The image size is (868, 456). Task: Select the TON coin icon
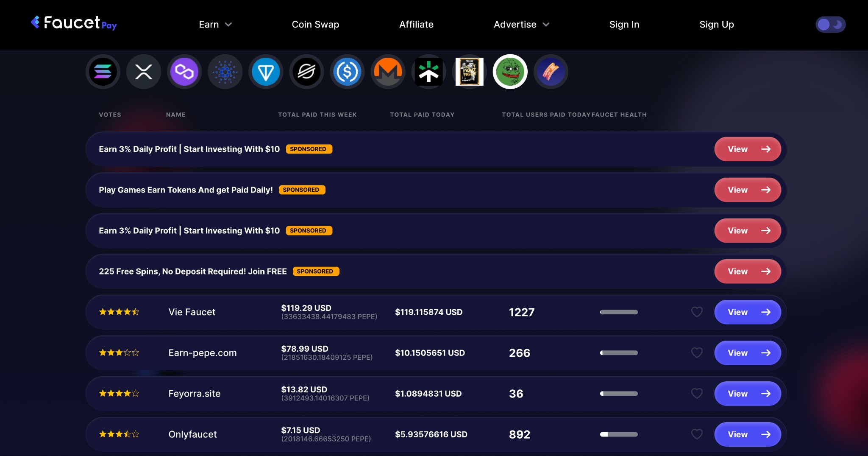pos(266,72)
